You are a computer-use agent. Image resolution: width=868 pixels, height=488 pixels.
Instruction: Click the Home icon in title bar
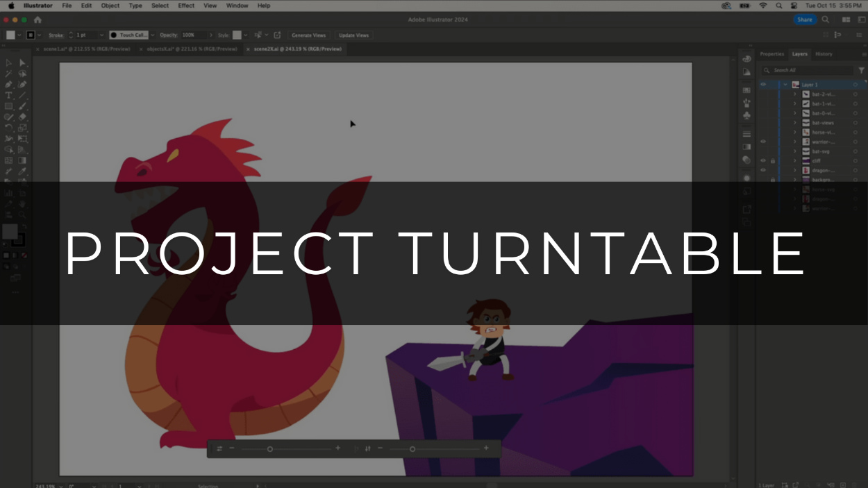click(x=37, y=19)
